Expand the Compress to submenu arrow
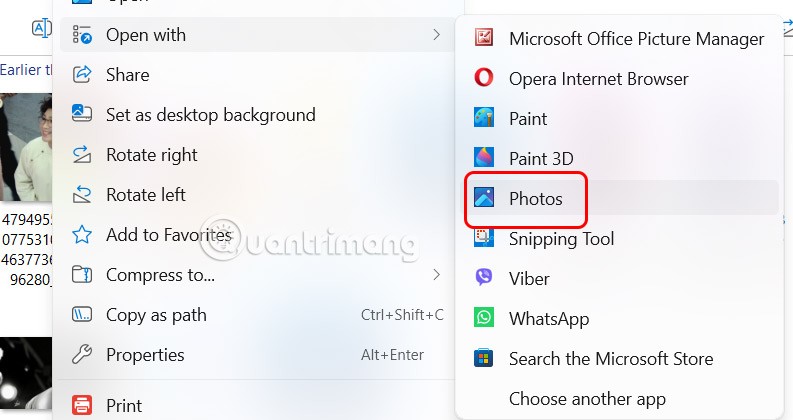Screen dimensions: 793x420 coord(436,274)
